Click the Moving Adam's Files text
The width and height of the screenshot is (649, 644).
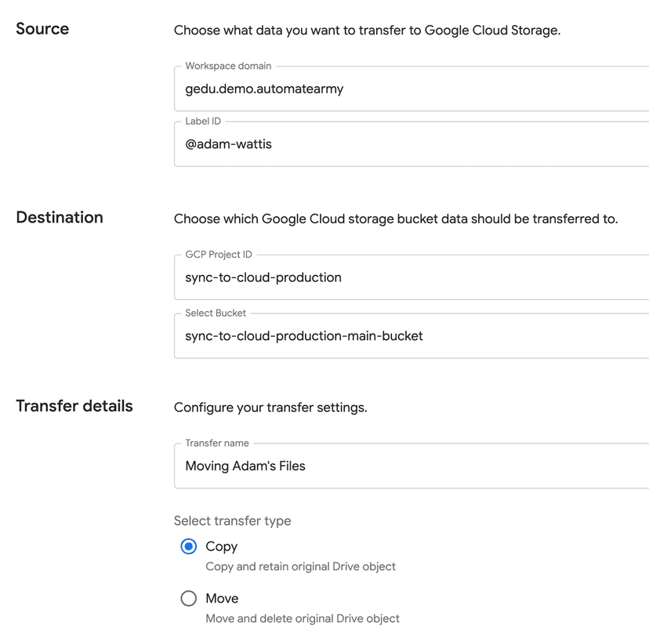245,465
